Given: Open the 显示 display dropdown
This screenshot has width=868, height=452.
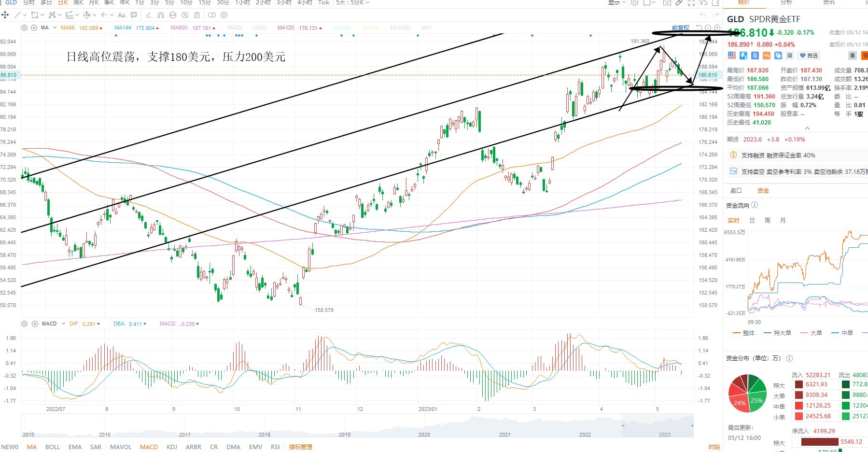Looking at the screenshot, I should (x=617, y=2).
